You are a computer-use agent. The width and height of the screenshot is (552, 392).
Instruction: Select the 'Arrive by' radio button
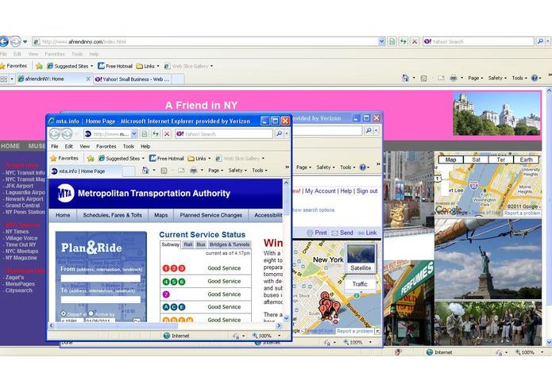91,313
